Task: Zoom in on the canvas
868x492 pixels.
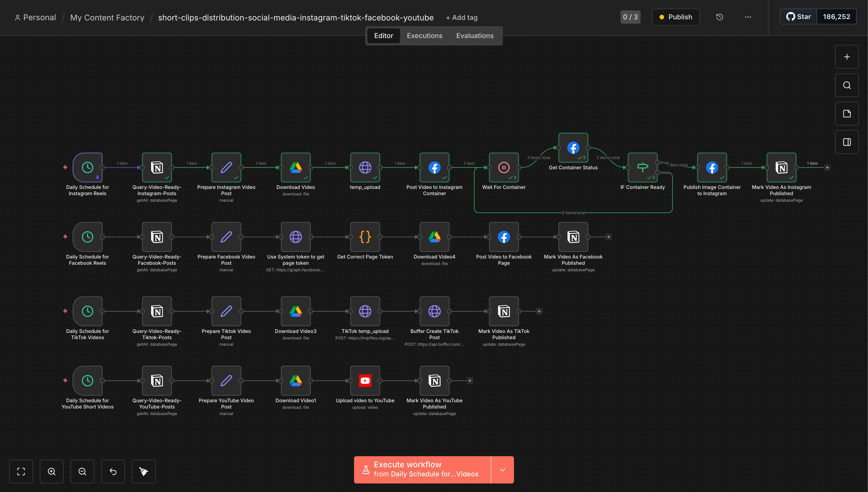Action: click(x=52, y=471)
